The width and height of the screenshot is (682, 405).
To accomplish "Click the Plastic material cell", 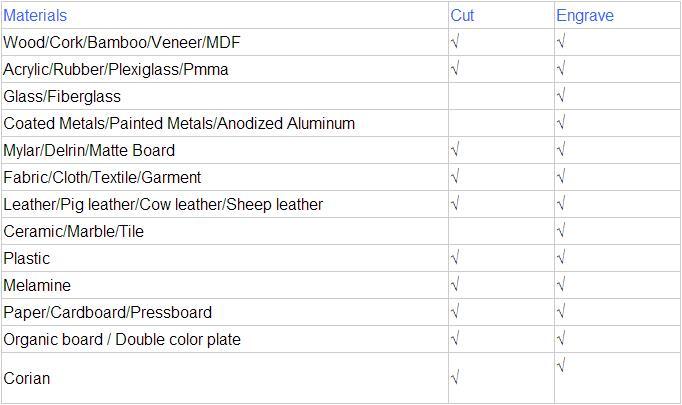I will [x=27, y=258].
